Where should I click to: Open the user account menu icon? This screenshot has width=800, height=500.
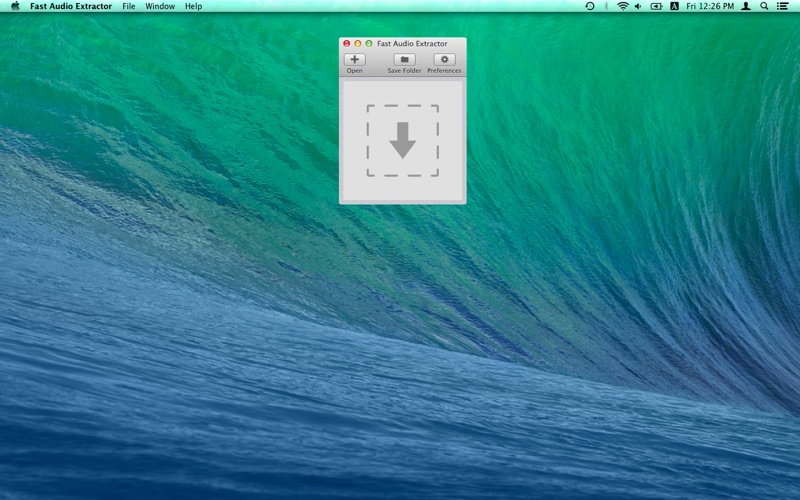pyautogui.click(x=746, y=6)
